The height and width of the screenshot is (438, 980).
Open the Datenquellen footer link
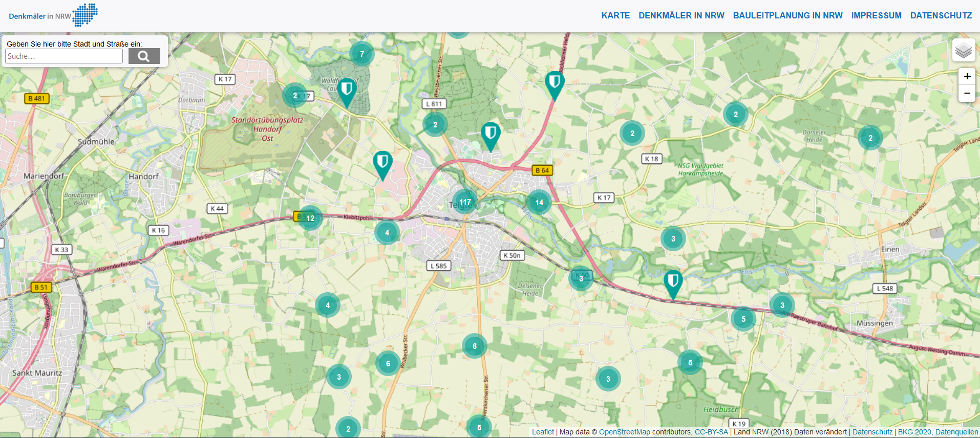click(957, 432)
